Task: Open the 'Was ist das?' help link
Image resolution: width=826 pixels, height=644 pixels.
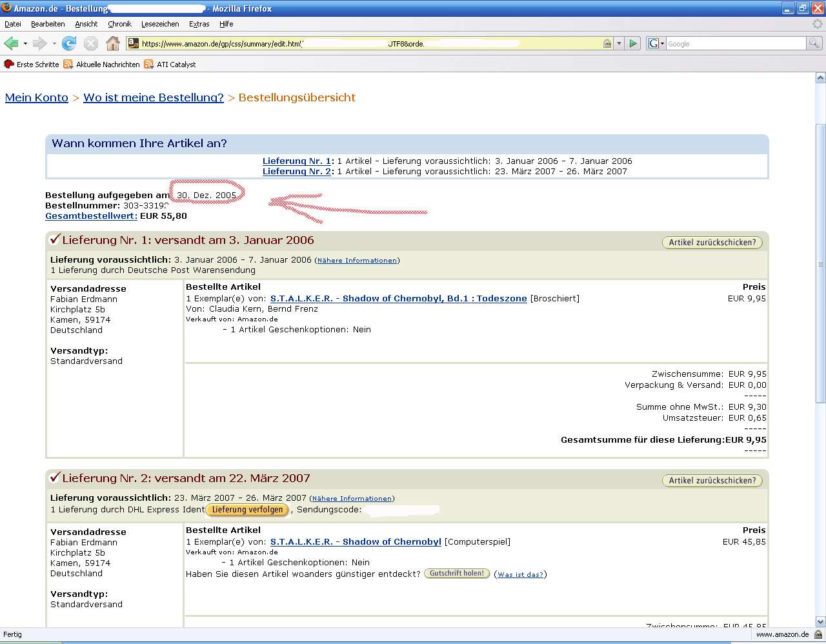Action: (520, 574)
